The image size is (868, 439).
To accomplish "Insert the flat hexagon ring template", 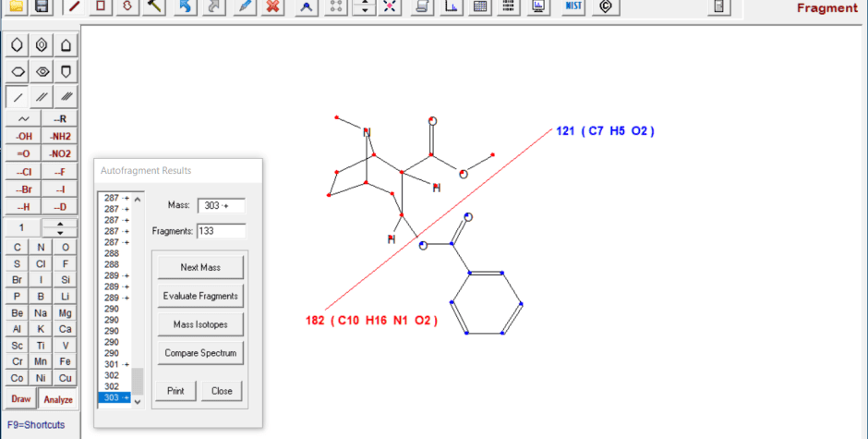I will pyautogui.click(x=18, y=71).
